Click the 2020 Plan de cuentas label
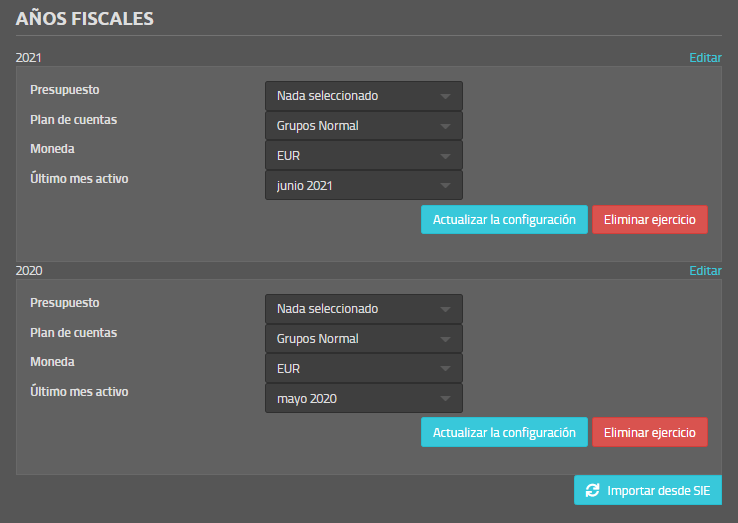This screenshot has height=523, width=738. click(x=73, y=332)
